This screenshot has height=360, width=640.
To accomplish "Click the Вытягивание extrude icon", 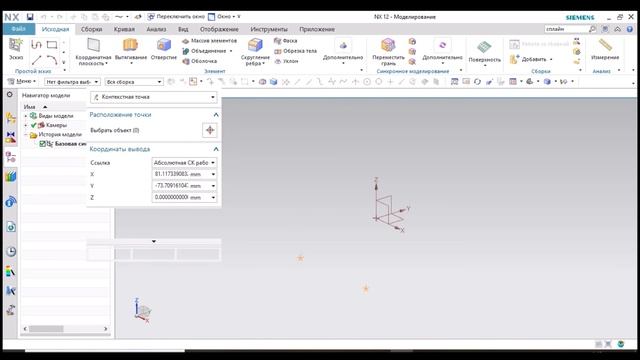I will pos(130,45).
